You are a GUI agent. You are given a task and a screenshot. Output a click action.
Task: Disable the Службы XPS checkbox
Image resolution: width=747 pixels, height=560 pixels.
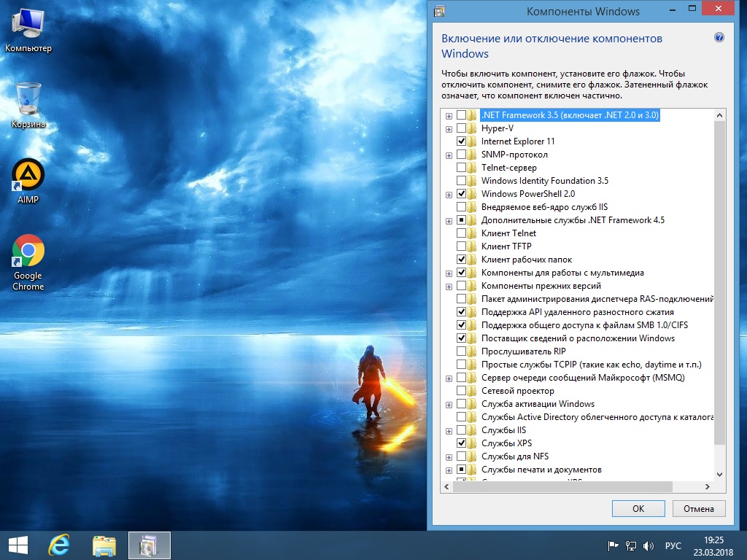[461, 443]
